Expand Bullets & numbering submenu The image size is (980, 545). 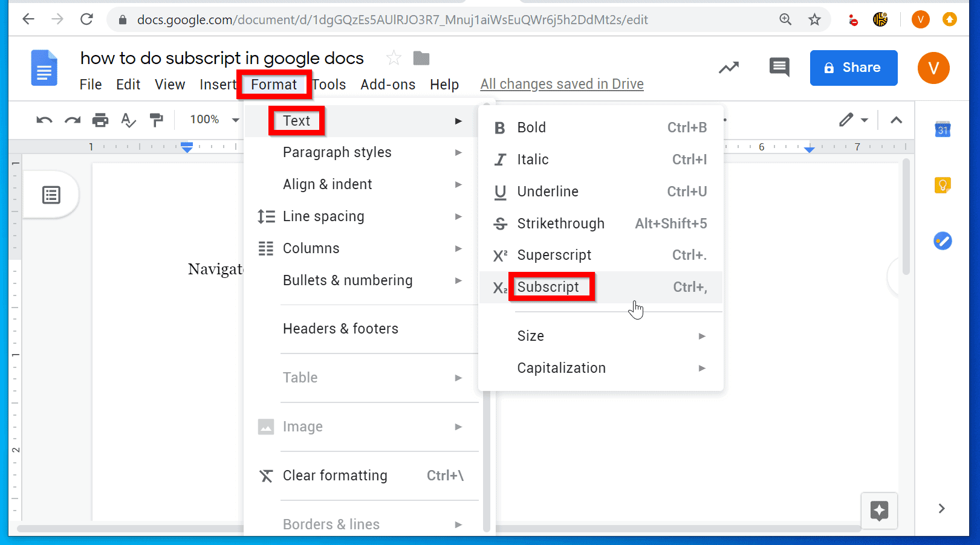click(x=361, y=280)
